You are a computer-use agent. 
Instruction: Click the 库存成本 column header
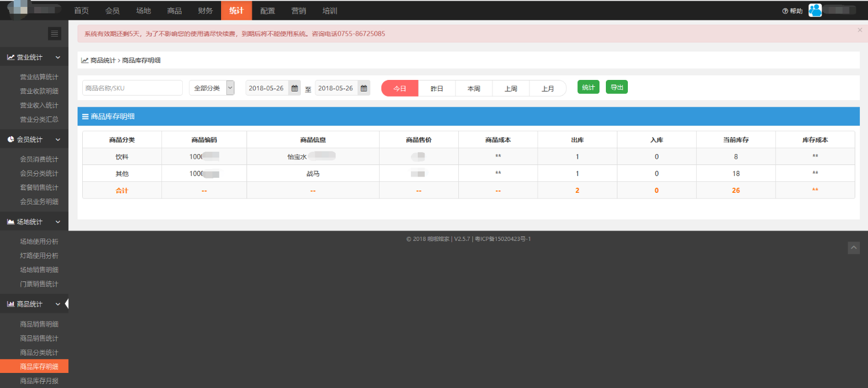(815, 140)
